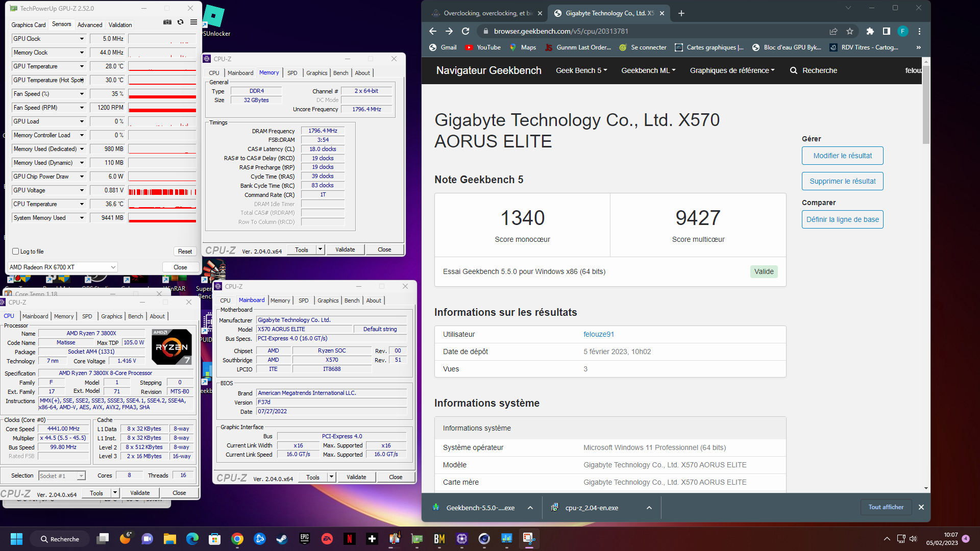
Task: Open the AMD Radeon RX 6700 XT device dropdown
Action: (x=63, y=267)
